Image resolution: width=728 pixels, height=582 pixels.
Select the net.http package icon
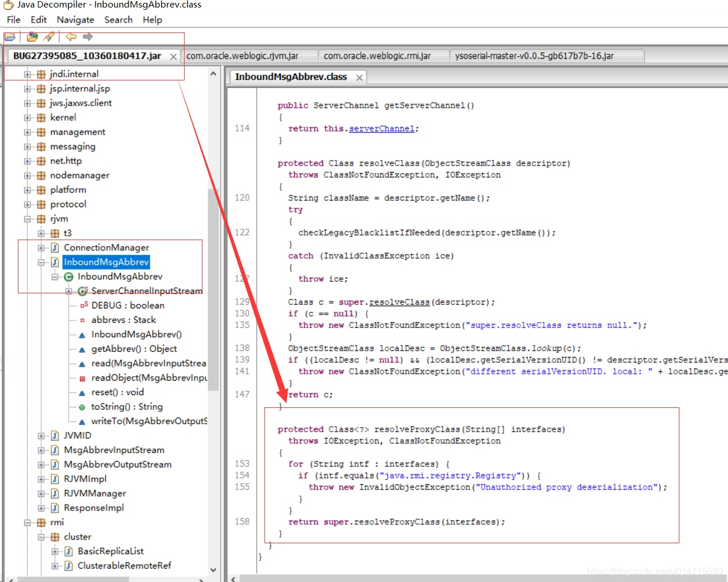click(41, 161)
